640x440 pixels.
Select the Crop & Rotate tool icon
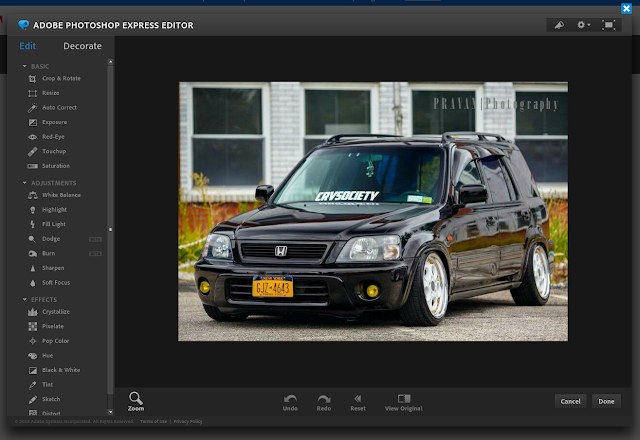(33, 79)
